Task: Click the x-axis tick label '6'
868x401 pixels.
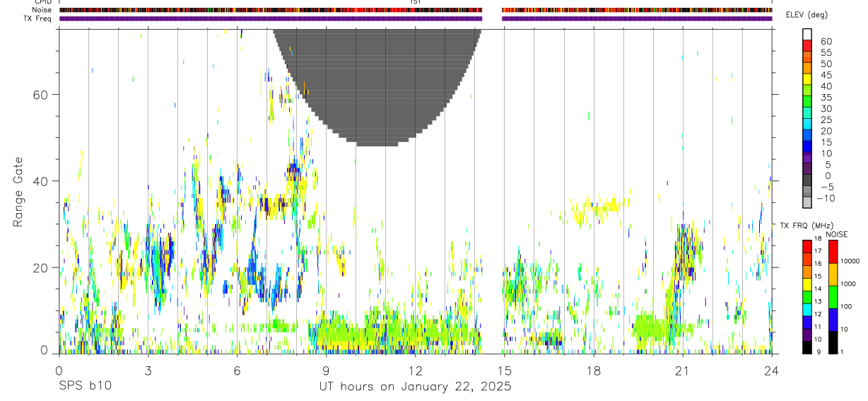Action: click(237, 371)
